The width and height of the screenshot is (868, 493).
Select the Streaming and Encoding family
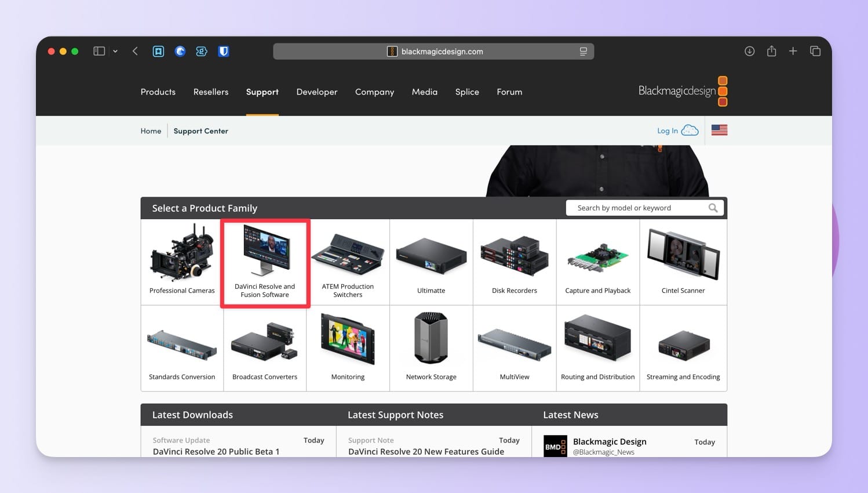683,349
